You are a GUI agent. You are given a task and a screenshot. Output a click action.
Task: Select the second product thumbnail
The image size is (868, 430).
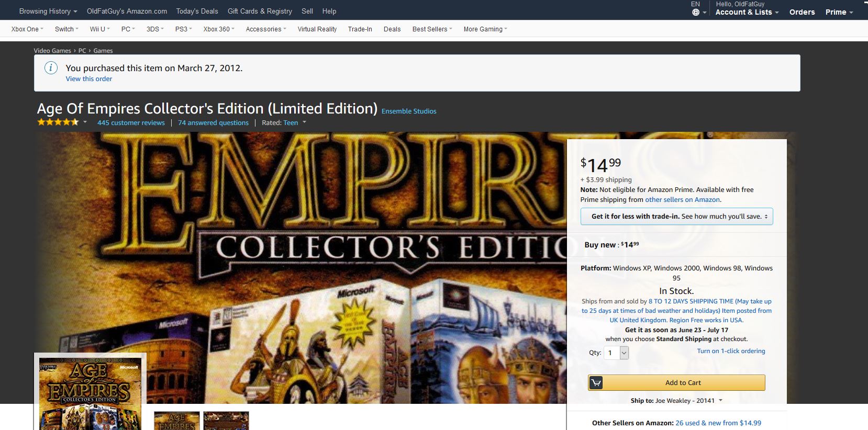pos(177,421)
